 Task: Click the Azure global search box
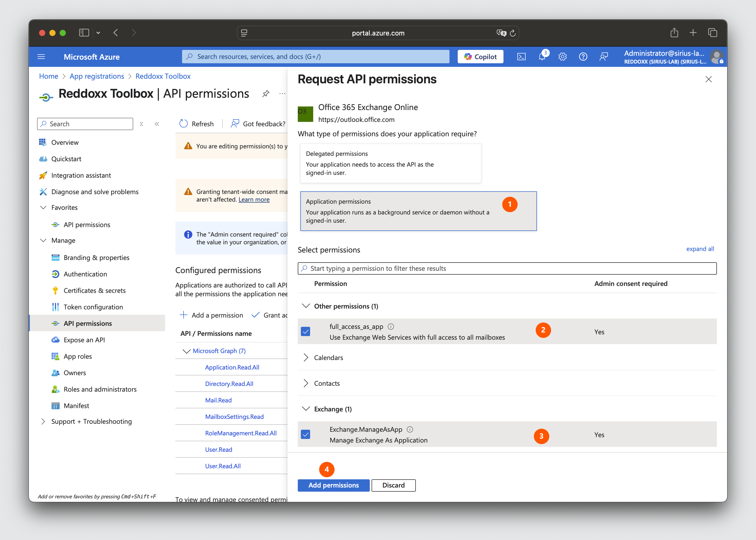click(x=316, y=57)
